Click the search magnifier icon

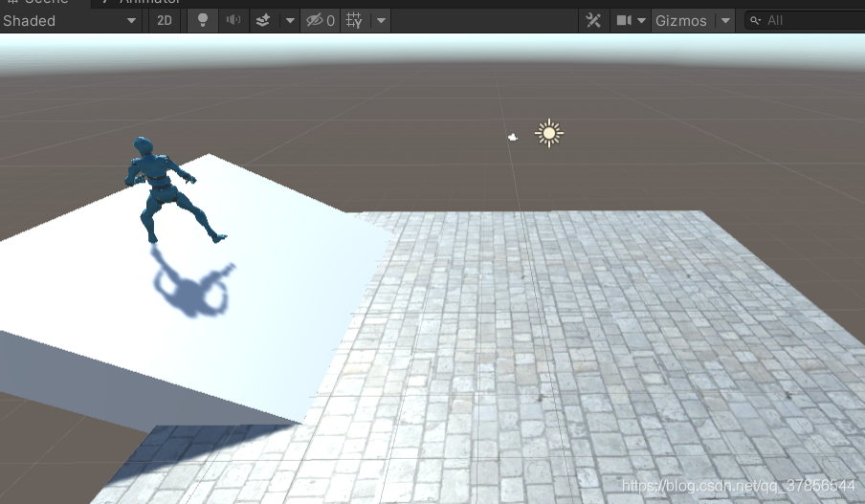pyautogui.click(x=755, y=21)
